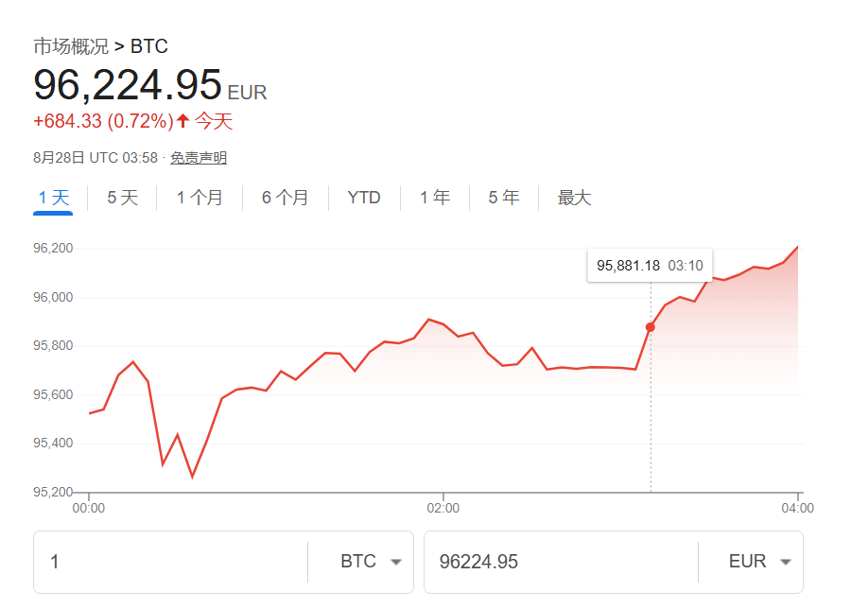Viewport: 868px width, 609px height.
Task: Show the 1 年 chart range
Action: 435,198
